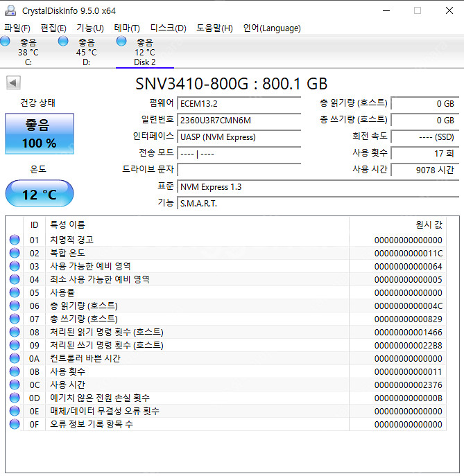
Task: Click the serial number field 2360U3R7CMN6M
Action: 239,121
